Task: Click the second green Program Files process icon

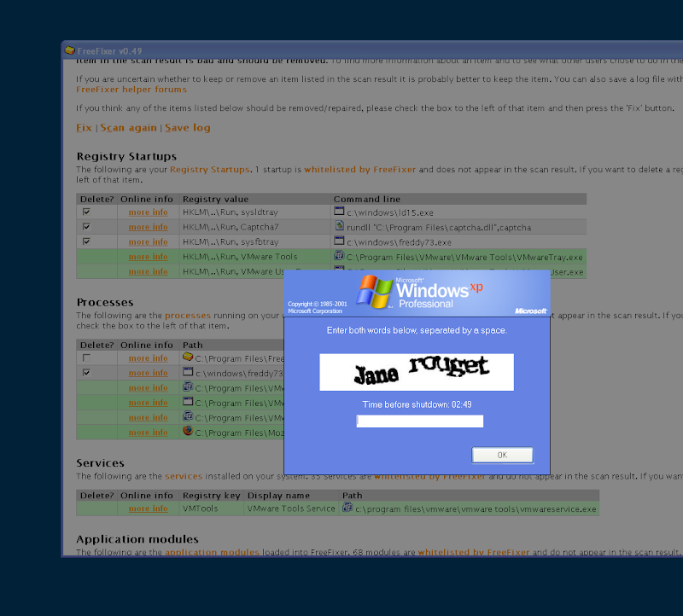Action: click(188, 401)
